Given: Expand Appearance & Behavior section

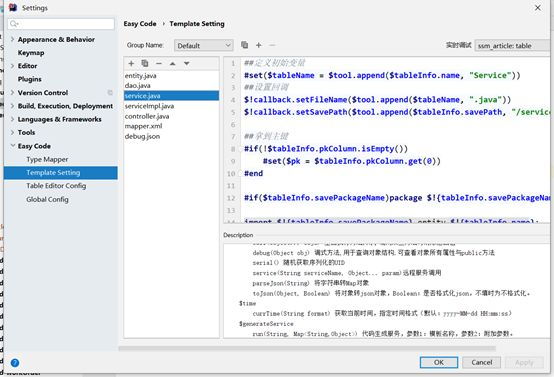Looking at the screenshot, I should 12,39.
